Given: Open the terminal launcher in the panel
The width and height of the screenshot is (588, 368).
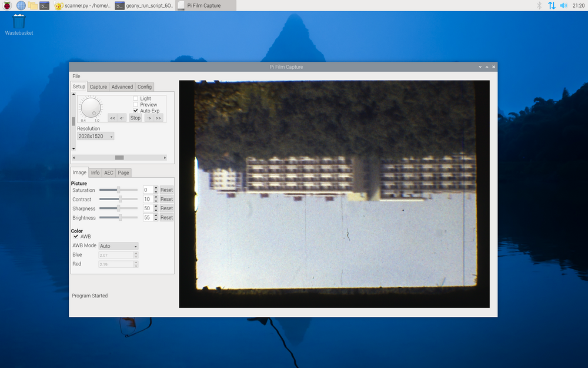Looking at the screenshot, I should pyautogui.click(x=44, y=5).
